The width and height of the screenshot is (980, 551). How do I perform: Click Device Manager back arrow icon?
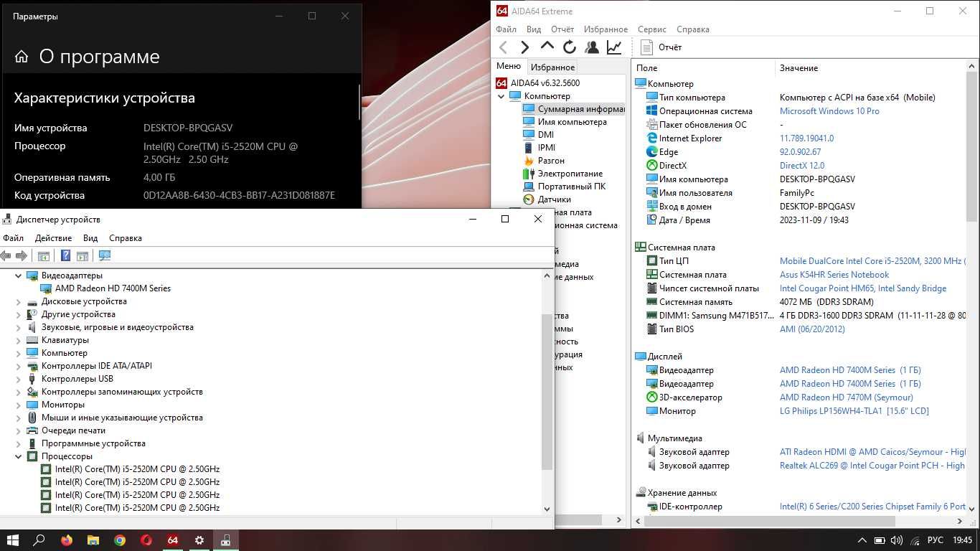pyautogui.click(x=6, y=255)
